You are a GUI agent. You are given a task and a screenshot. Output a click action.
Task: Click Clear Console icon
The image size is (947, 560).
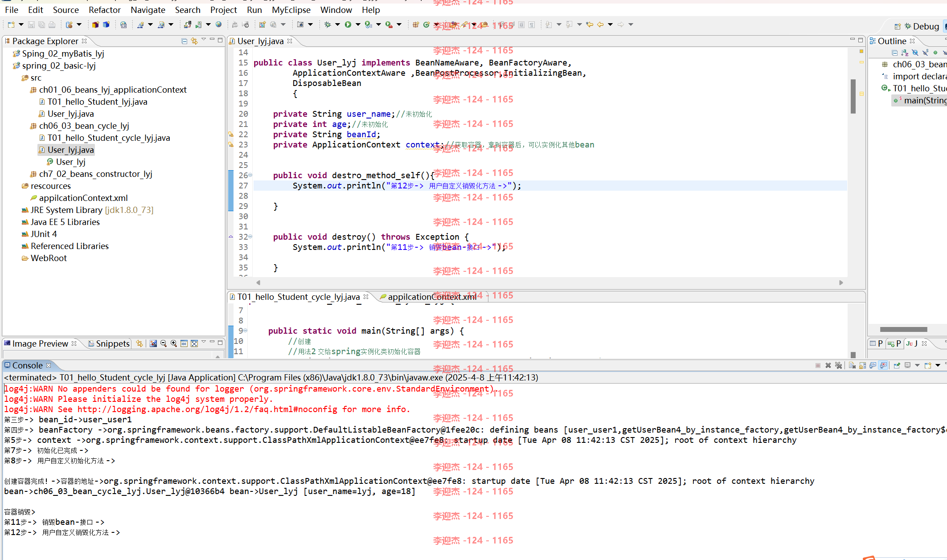pyautogui.click(x=852, y=365)
